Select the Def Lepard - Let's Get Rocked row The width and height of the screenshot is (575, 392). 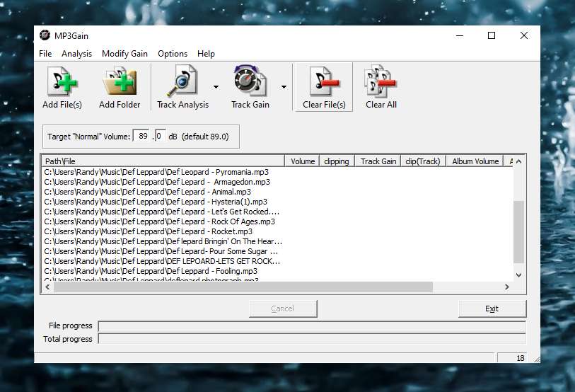tap(162, 212)
